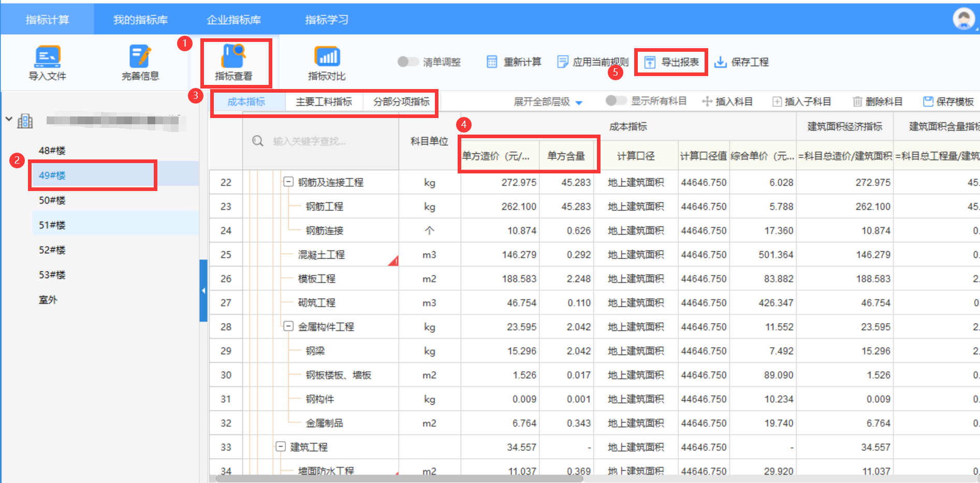980x483 pixels.
Task: Click the 插入科目 cross icon
Action: (x=707, y=101)
